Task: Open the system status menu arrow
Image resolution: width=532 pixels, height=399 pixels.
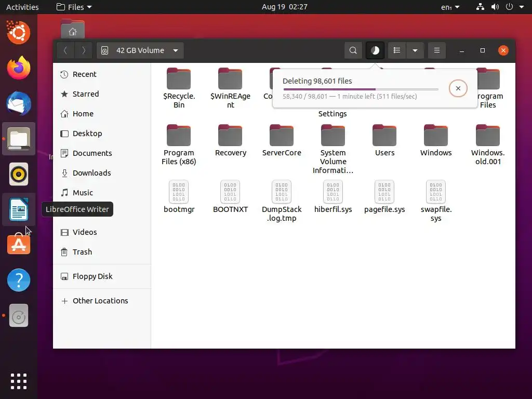Action: tap(522, 7)
